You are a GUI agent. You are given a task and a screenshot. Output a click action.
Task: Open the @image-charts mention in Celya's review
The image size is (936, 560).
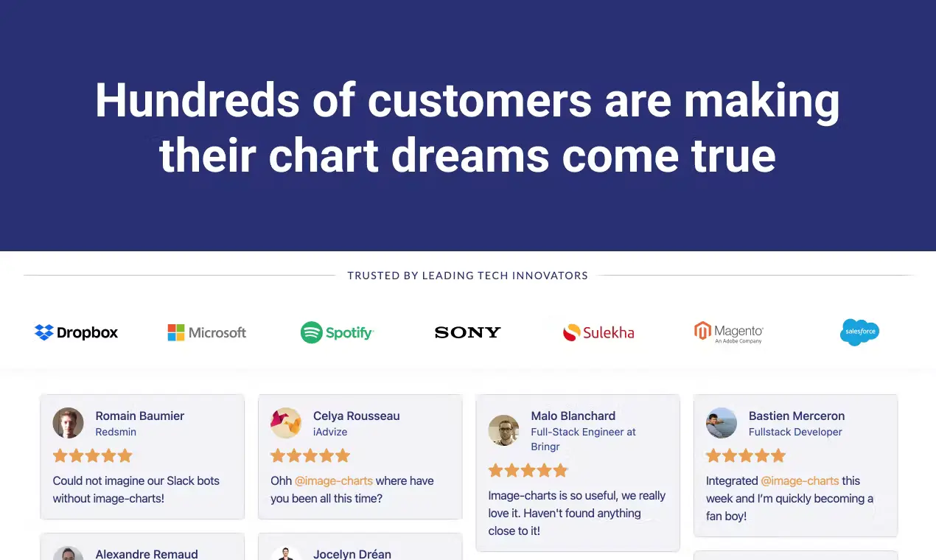pos(334,480)
